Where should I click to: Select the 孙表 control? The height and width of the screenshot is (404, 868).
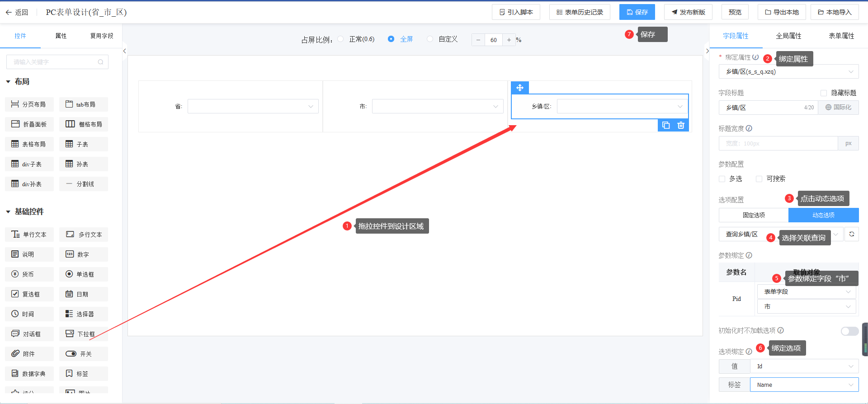tap(84, 164)
